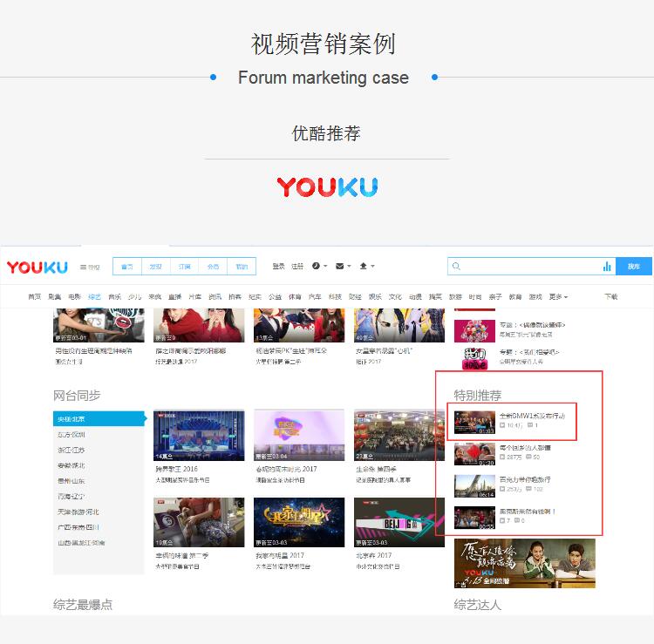Open the 少儿 channel
The image size is (654, 644).
134,297
